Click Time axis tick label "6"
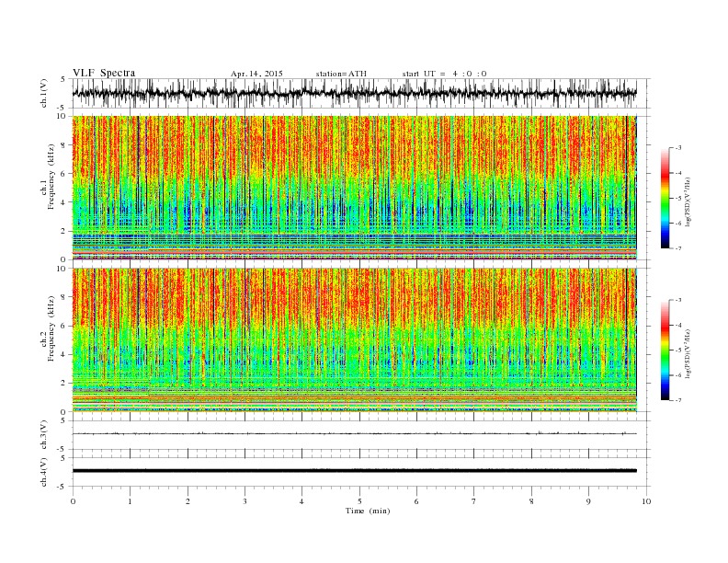Image resolution: width=728 pixels, height=563 pixels. (x=417, y=501)
